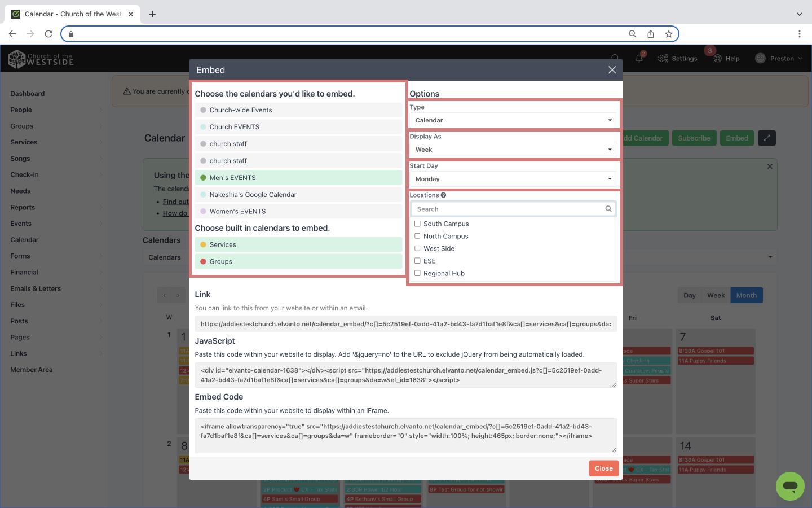Go back using the browser back arrow
This screenshot has width=812, height=508.
pos(12,34)
